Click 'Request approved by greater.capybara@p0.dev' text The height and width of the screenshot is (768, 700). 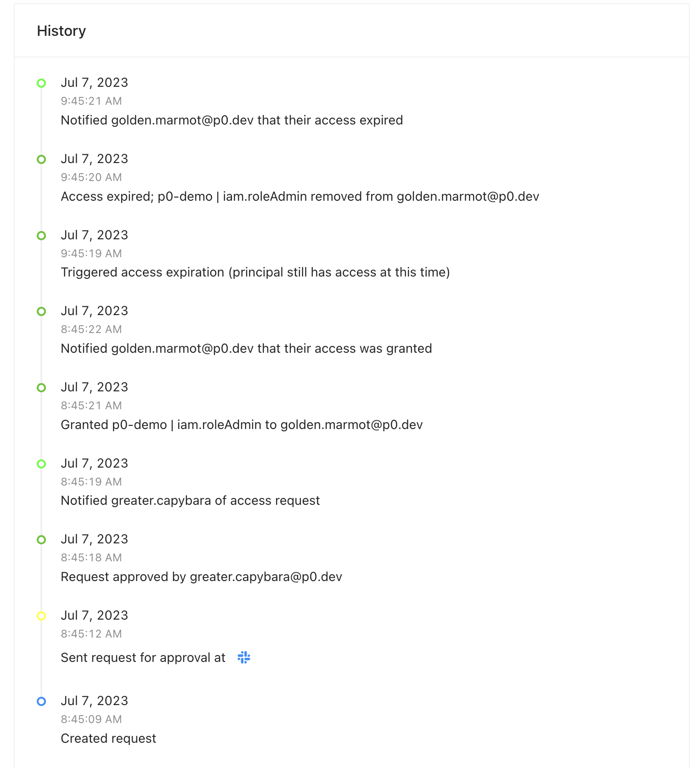point(201,577)
